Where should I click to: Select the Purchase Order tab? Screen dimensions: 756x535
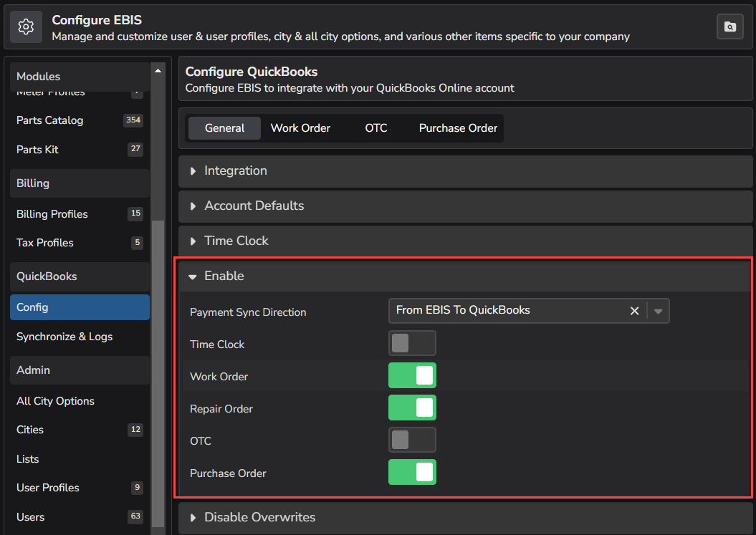pyautogui.click(x=458, y=127)
